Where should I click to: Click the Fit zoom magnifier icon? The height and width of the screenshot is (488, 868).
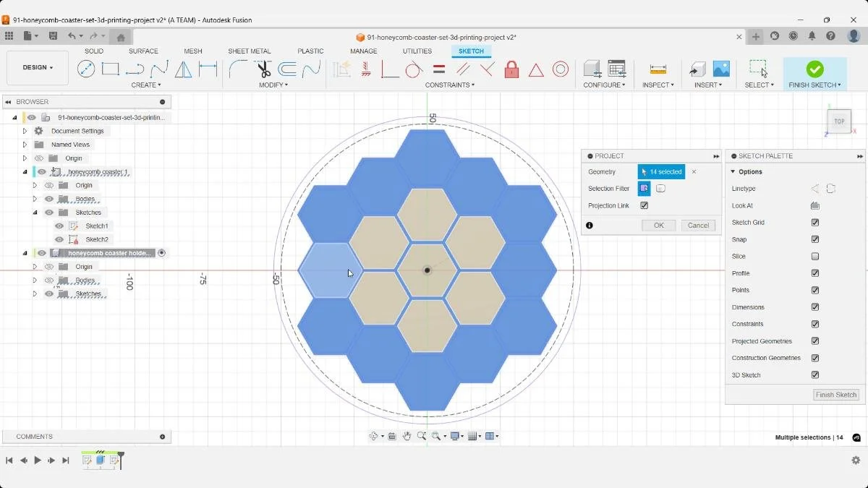[437, 435]
